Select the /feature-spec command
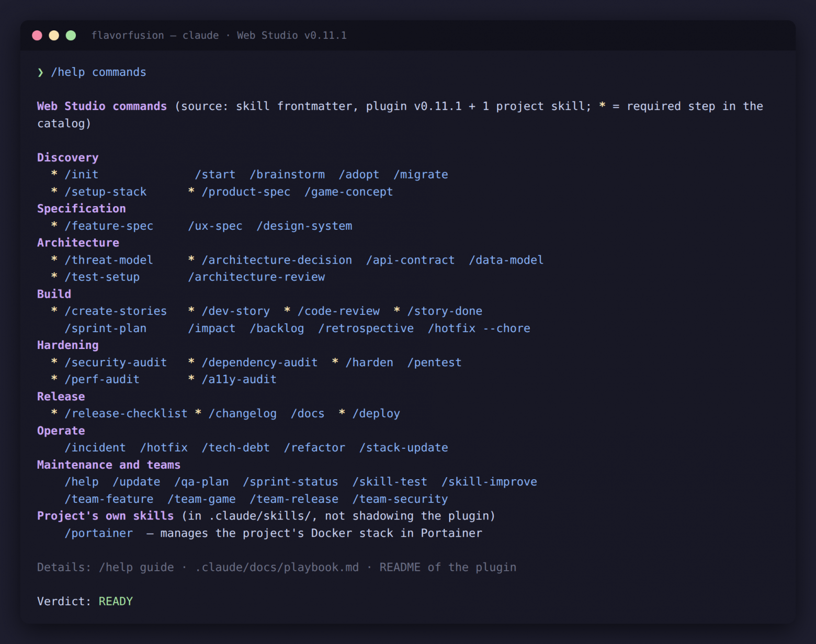816x644 pixels. pos(109,226)
